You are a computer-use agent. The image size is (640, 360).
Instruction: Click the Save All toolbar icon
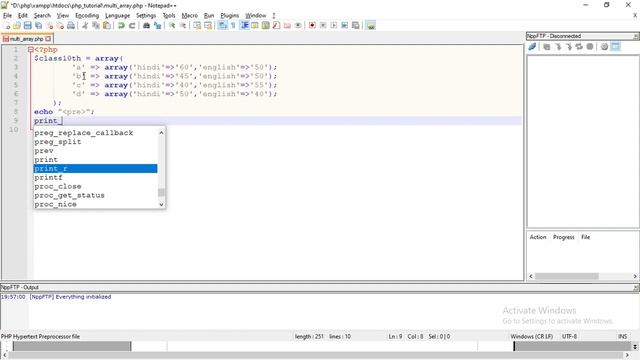pyautogui.click(x=38, y=26)
